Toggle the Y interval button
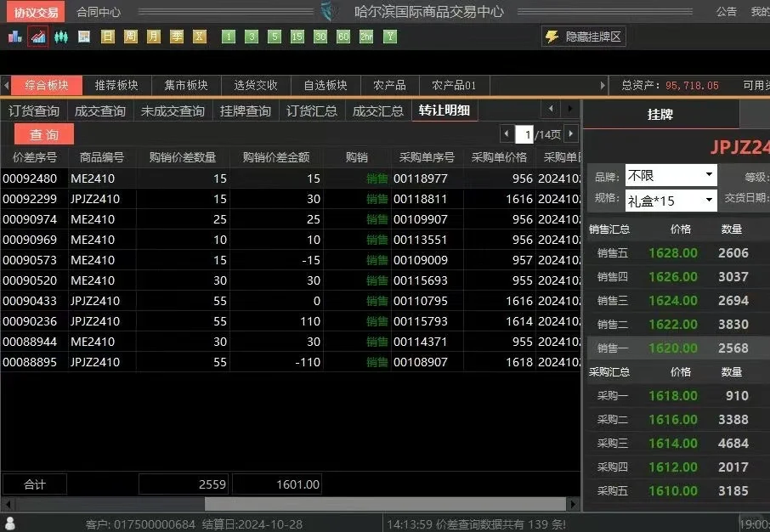Viewport: 770px width, 532px height. [390, 37]
